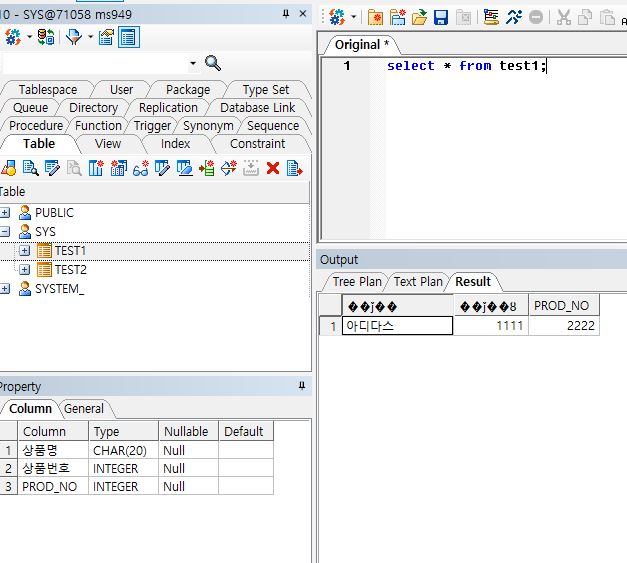Click the PROD_NO result column header
Viewport: 627px width, 563px height.
563,306
